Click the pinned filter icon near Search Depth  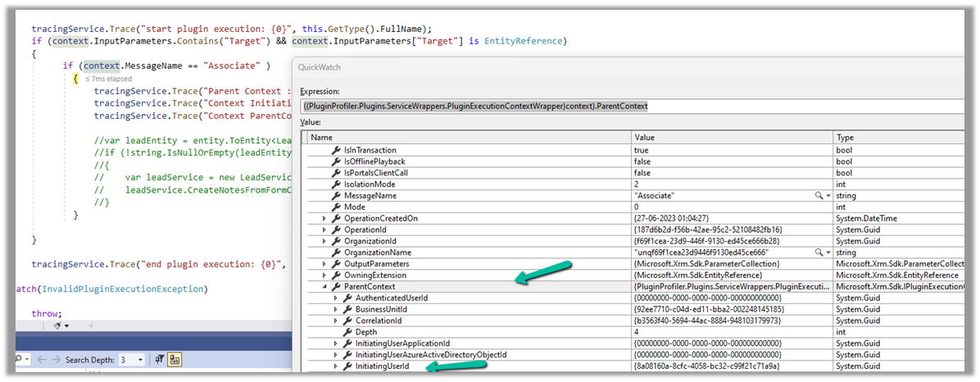point(160,360)
